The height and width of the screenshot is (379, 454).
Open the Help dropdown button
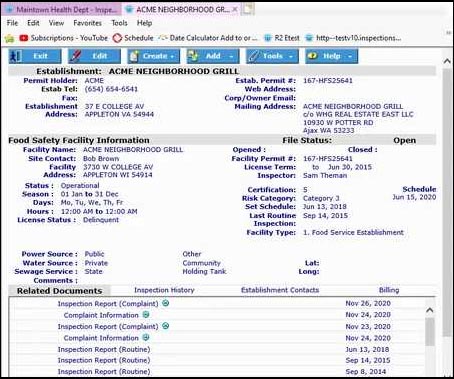(332, 56)
